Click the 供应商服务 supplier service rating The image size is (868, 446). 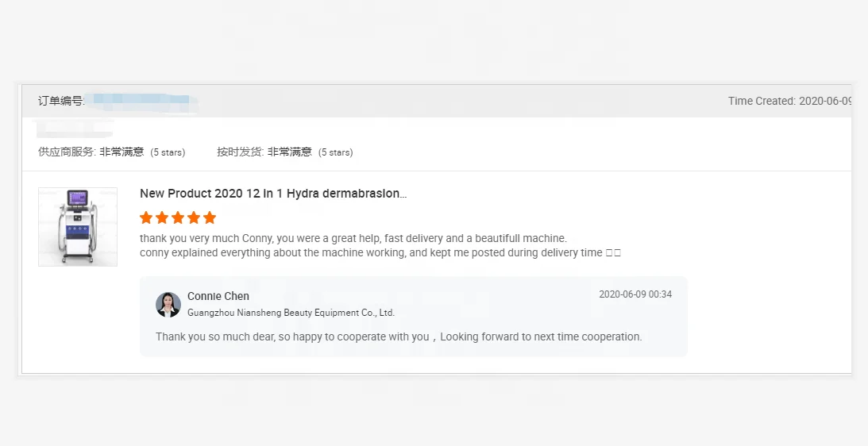[111, 152]
